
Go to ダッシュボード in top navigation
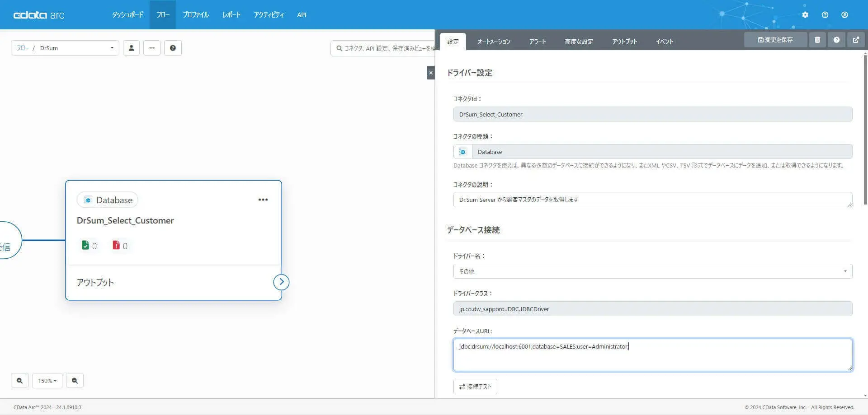point(128,15)
